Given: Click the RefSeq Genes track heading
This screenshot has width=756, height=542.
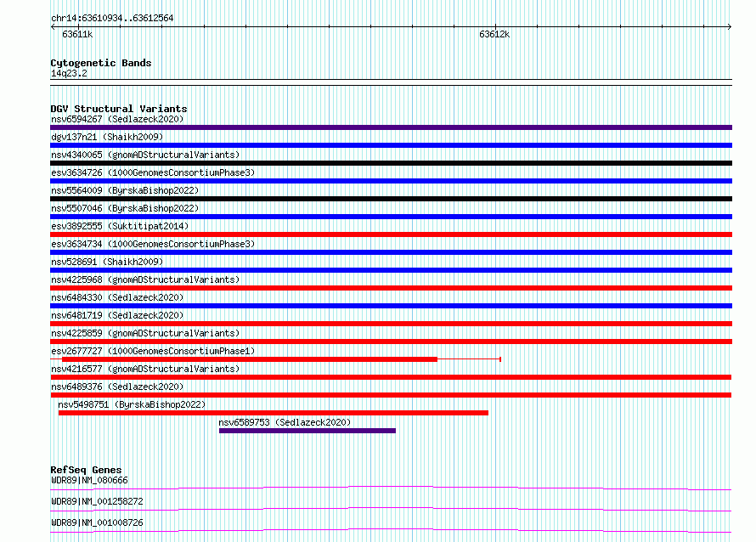Looking at the screenshot, I should [x=86, y=470].
